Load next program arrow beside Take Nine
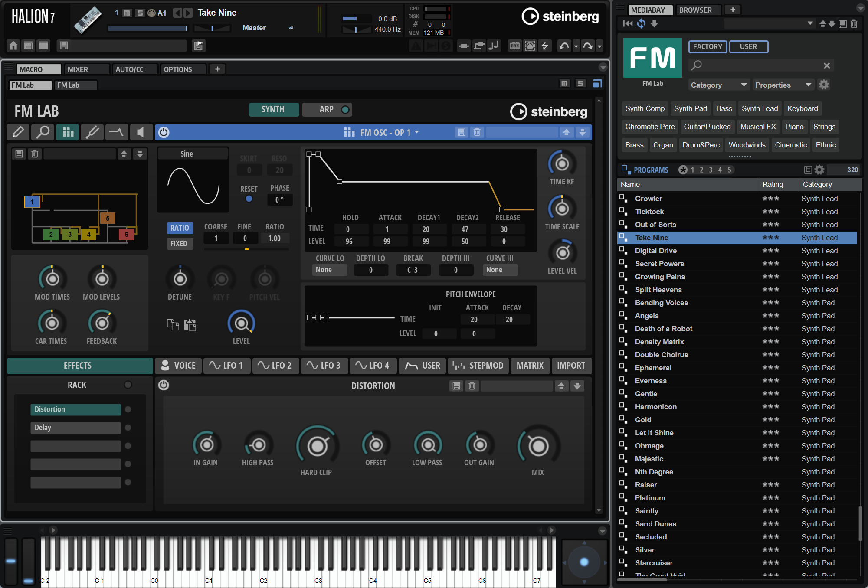This screenshot has width=868, height=588. (188, 13)
